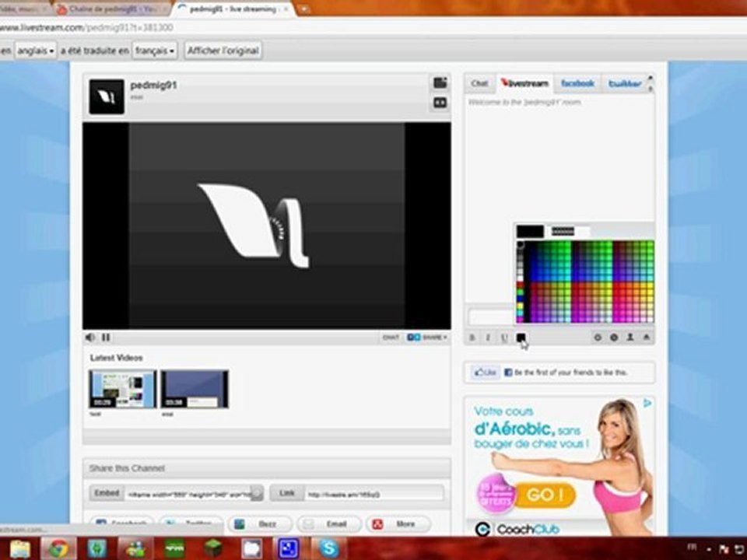Apply underline formatting in chat toolbar

504,338
